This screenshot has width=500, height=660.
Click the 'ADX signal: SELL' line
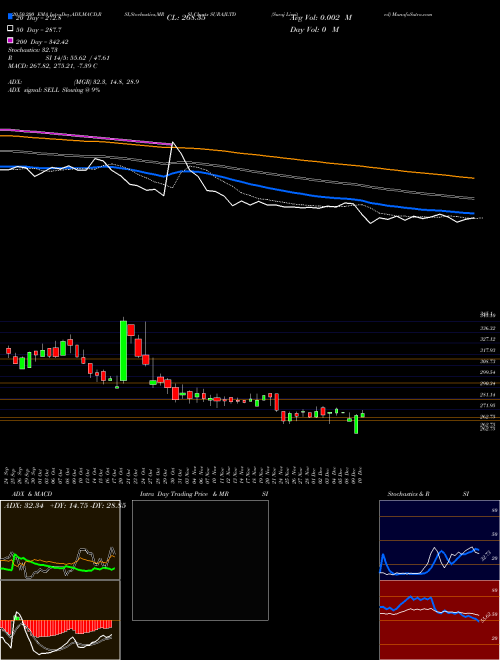click(x=54, y=90)
